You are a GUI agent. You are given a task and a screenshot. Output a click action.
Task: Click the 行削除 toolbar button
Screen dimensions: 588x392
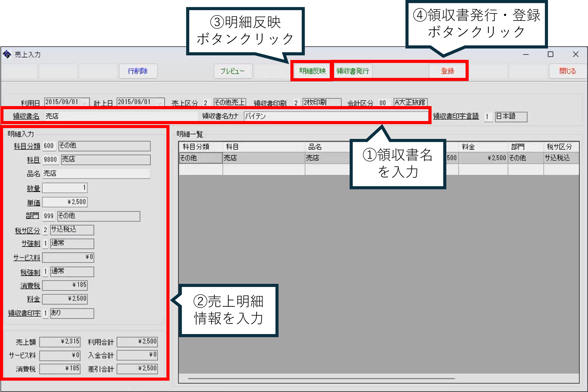(x=138, y=71)
